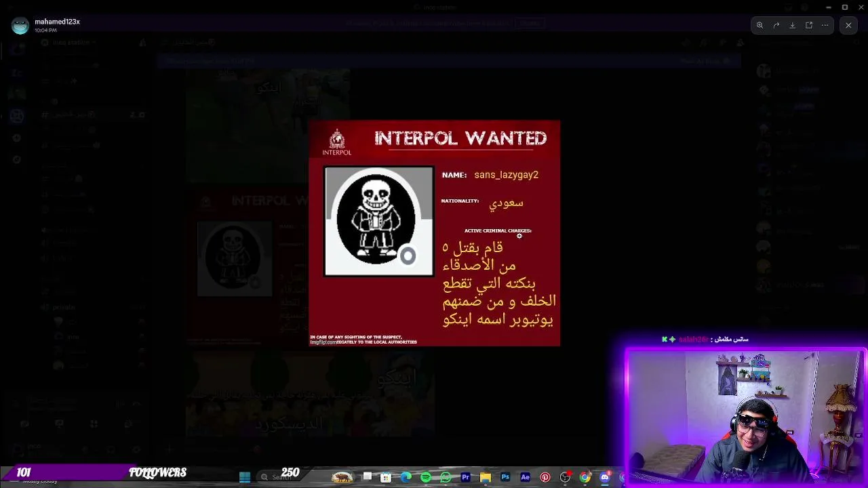Image resolution: width=868 pixels, height=488 pixels.
Task: Click the mahamed123x username
Action: coord(57,22)
